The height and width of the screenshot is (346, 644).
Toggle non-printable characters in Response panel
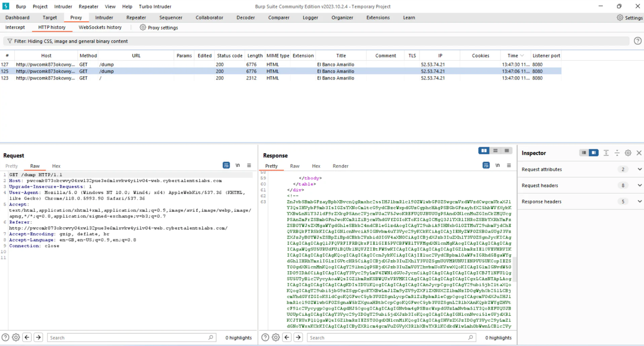pos(497,166)
